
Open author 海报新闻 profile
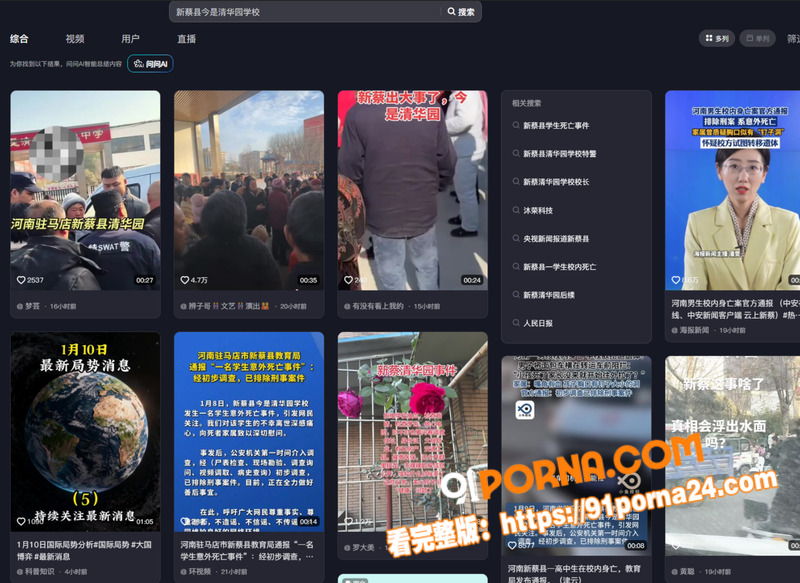690,331
